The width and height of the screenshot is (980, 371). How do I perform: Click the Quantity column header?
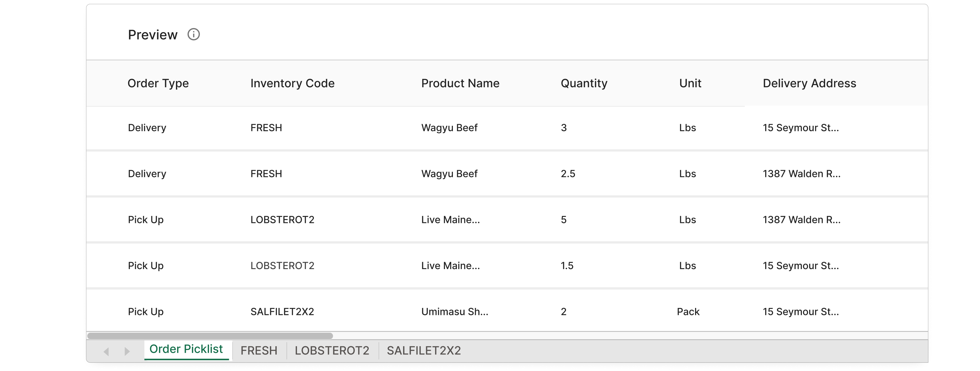point(584,83)
